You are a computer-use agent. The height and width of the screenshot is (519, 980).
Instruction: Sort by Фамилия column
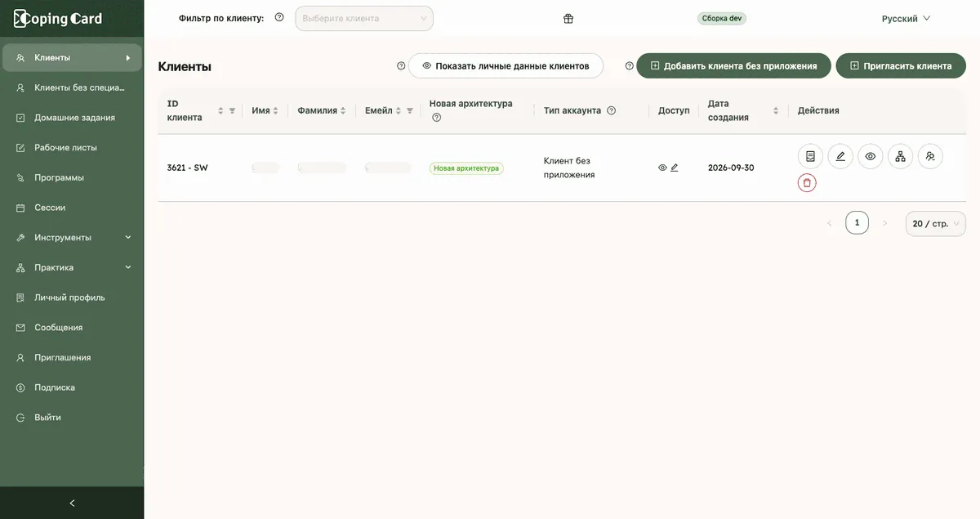point(343,111)
